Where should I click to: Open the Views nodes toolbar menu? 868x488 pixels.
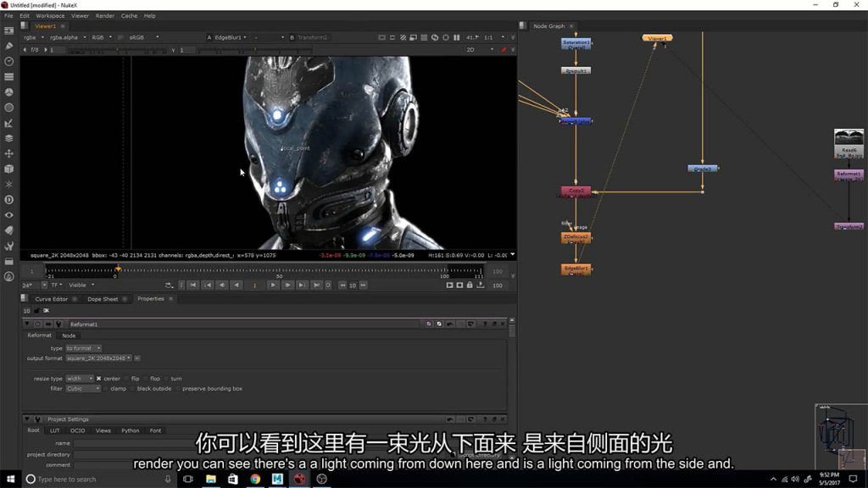(x=8, y=215)
